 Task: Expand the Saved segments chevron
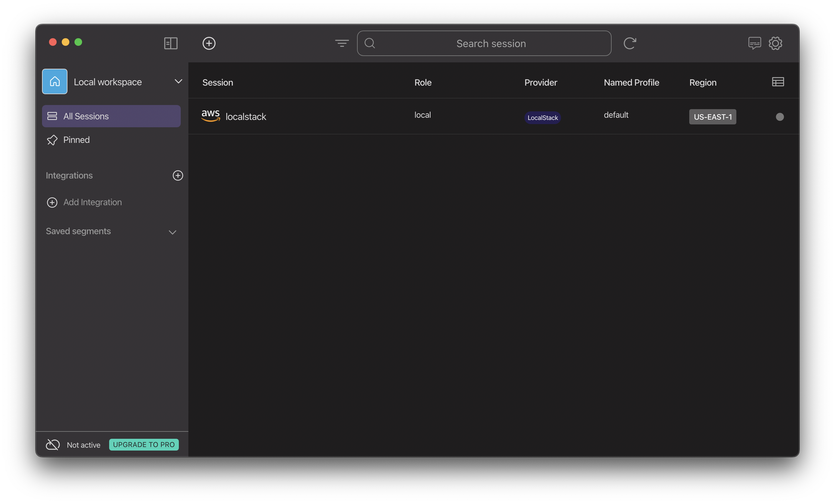point(172,232)
